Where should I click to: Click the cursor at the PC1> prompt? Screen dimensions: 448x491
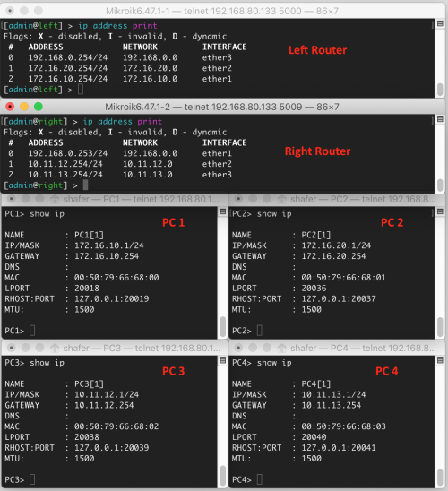pyautogui.click(x=32, y=331)
